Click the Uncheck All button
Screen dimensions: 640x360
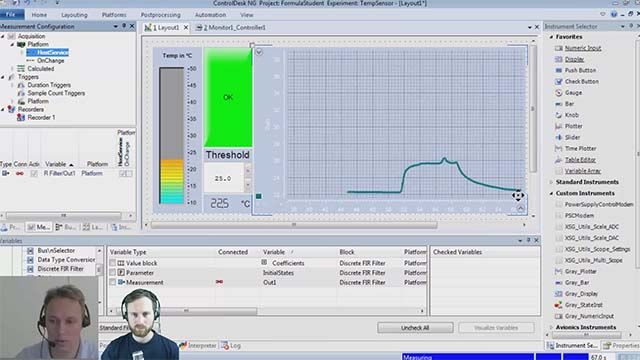[x=415, y=328]
